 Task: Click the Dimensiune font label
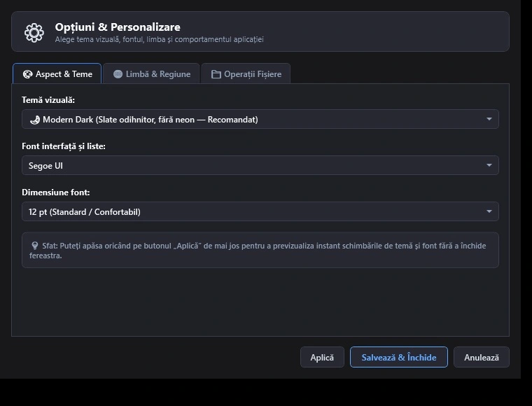click(x=55, y=192)
